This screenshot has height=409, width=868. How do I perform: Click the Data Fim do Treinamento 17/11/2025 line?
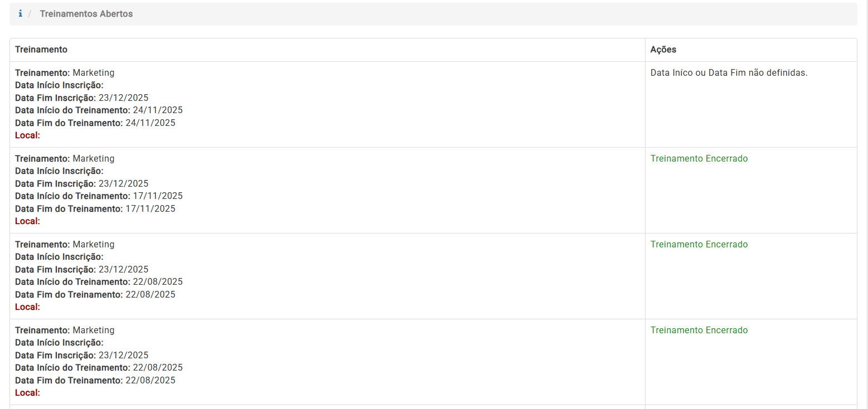[x=95, y=208]
